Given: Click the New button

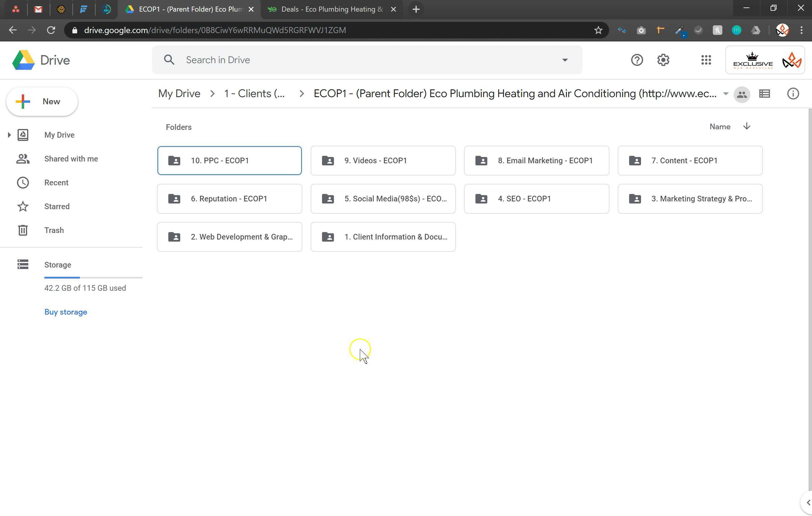Looking at the screenshot, I should click(42, 102).
